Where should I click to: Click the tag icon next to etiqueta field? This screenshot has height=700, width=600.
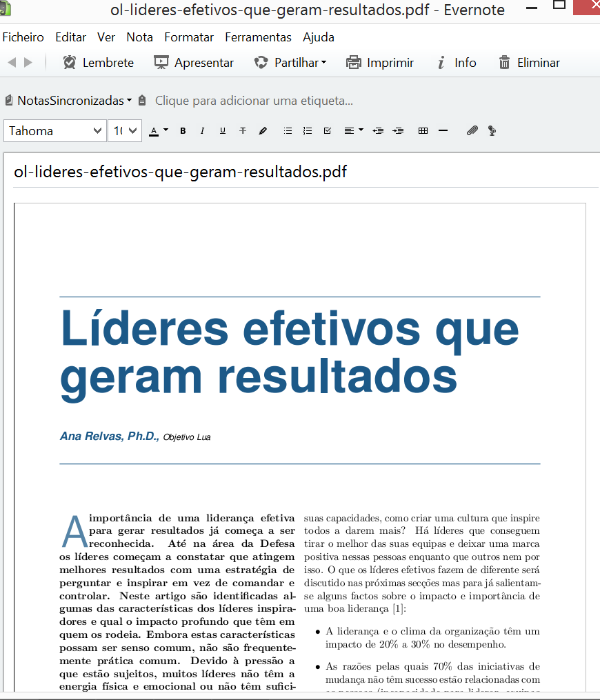click(142, 101)
